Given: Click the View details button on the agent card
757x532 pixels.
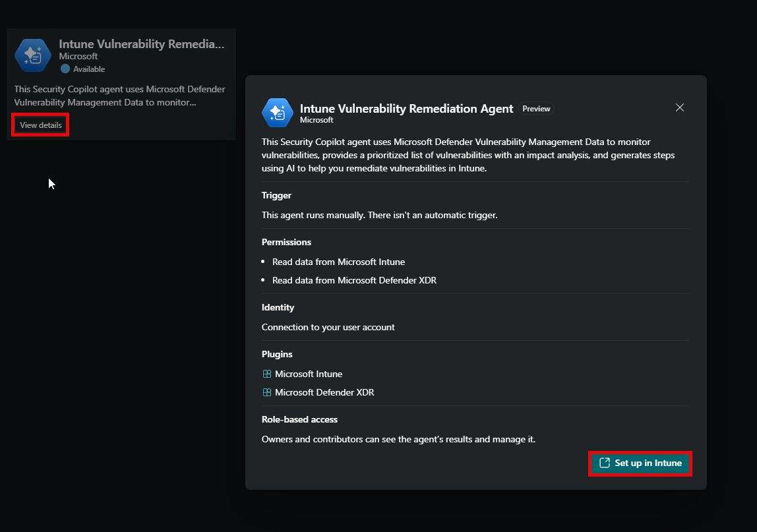Looking at the screenshot, I should 40,125.
